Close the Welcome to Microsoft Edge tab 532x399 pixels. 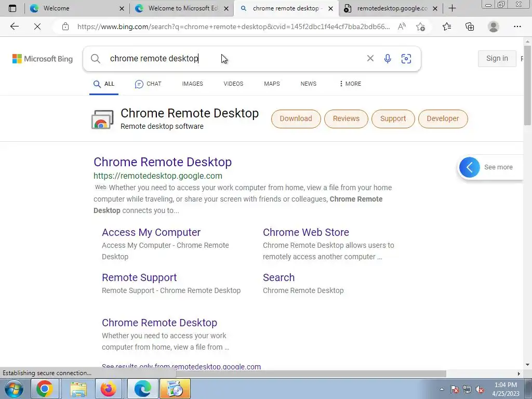click(x=227, y=8)
